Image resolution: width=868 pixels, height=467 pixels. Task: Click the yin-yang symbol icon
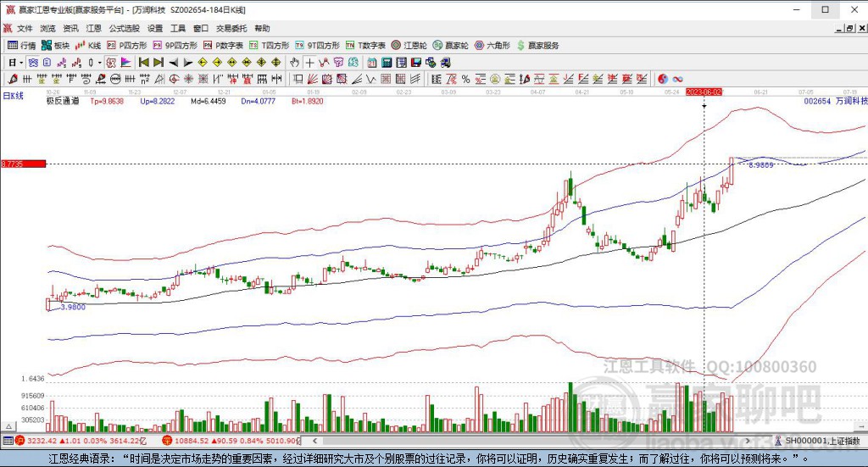pos(663,79)
